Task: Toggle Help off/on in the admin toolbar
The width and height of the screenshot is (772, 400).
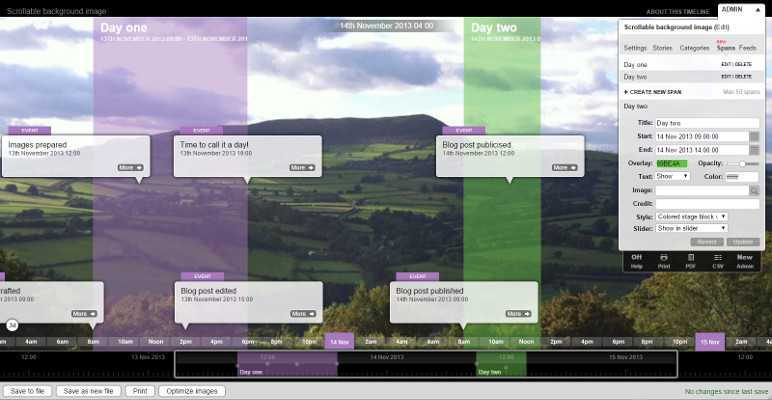Action: (637, 261)
